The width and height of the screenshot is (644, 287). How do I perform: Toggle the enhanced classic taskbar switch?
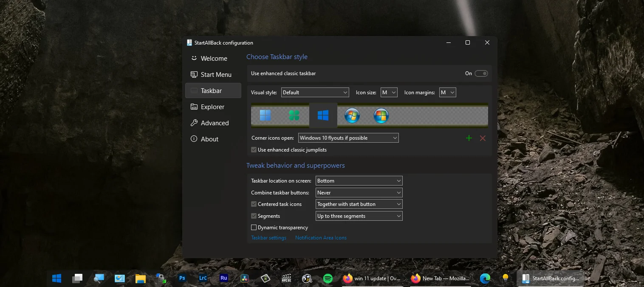(x=481, y=73)
